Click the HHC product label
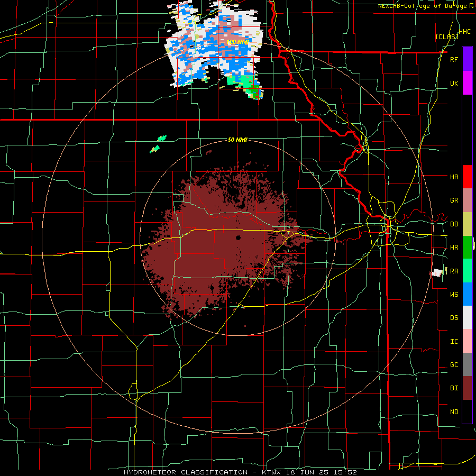This screenshot has height=476, width=476. pos(464,32)
